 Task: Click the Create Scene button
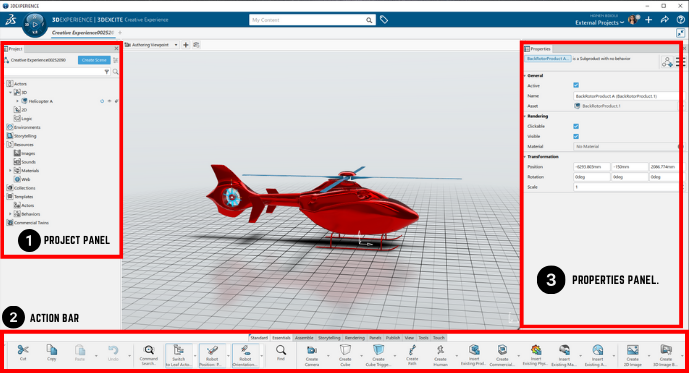94,60
